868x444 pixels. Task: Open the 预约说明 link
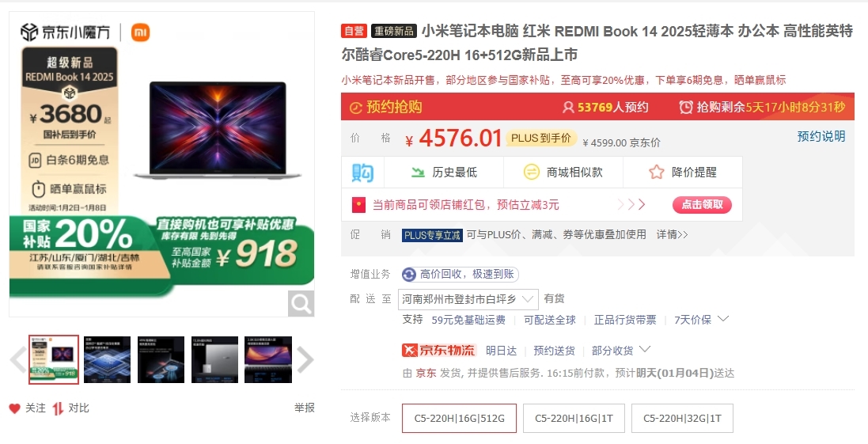(x=821, y=136)
